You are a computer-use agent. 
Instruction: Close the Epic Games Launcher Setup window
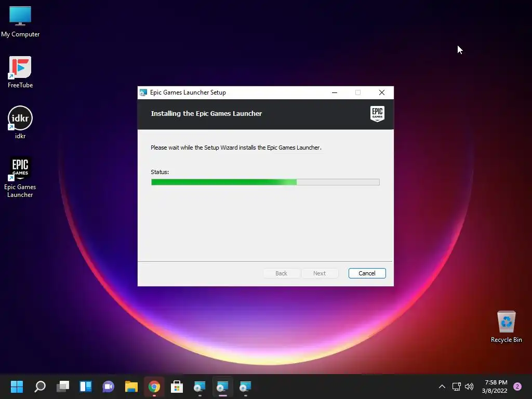382,92
